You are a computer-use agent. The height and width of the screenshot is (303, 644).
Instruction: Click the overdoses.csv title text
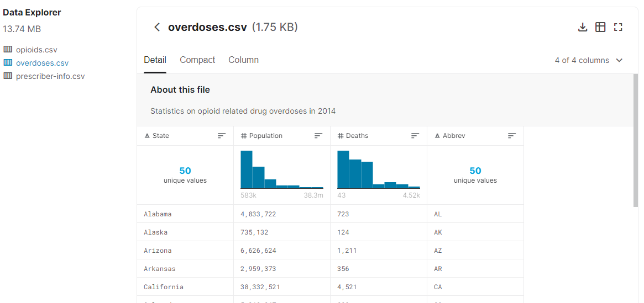click(207, 28)
